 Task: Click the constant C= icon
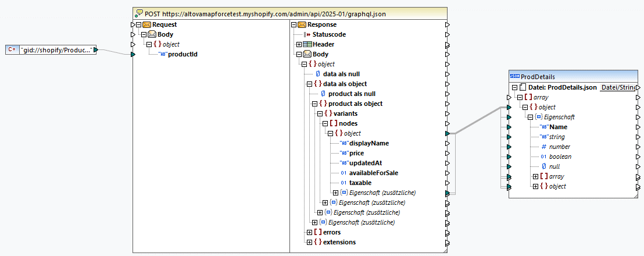12,50
